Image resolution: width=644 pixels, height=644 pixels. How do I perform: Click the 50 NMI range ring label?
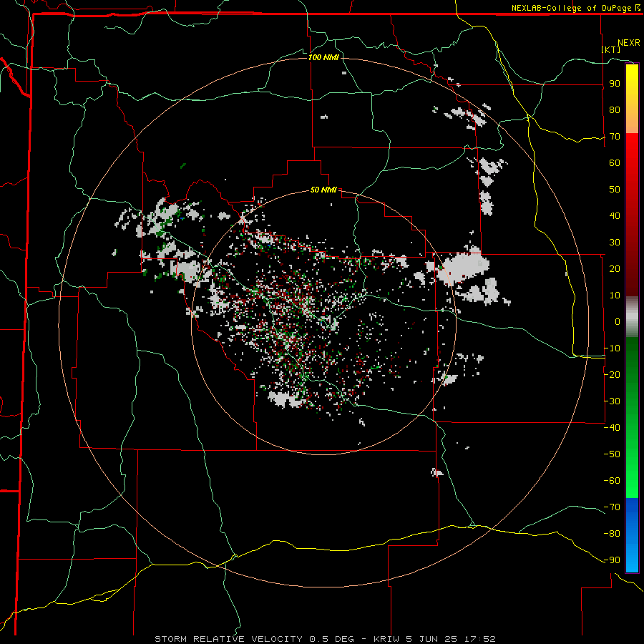[x=323, y=190]
